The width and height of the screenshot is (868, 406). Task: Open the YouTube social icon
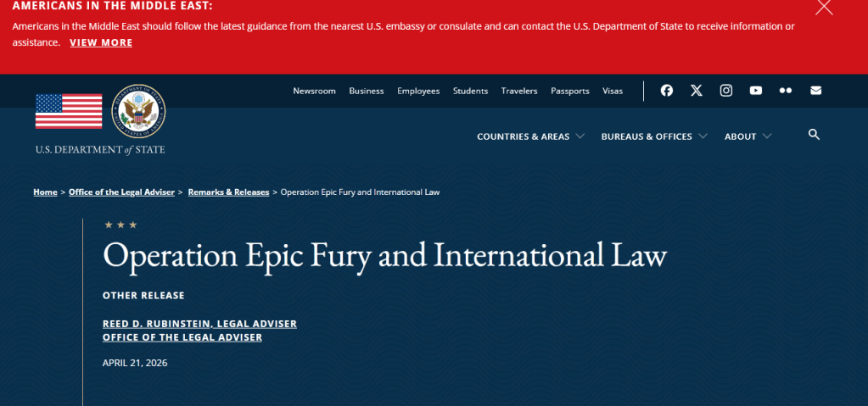756,91
